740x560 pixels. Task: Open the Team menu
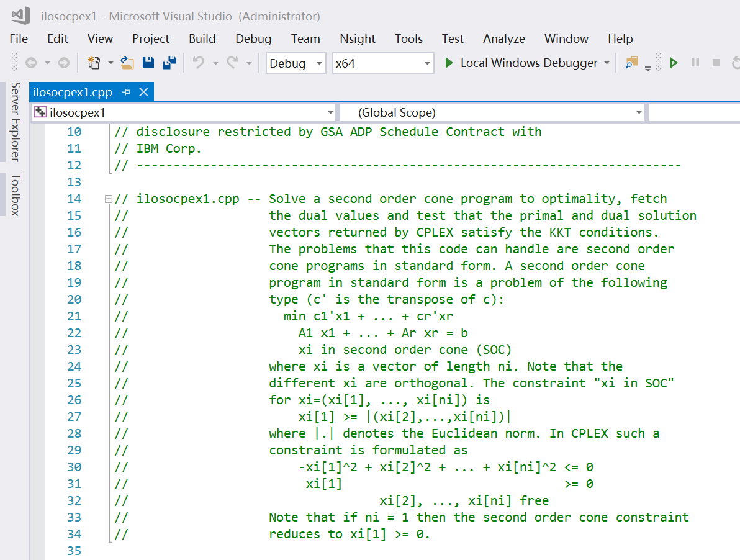pos(305,38)
